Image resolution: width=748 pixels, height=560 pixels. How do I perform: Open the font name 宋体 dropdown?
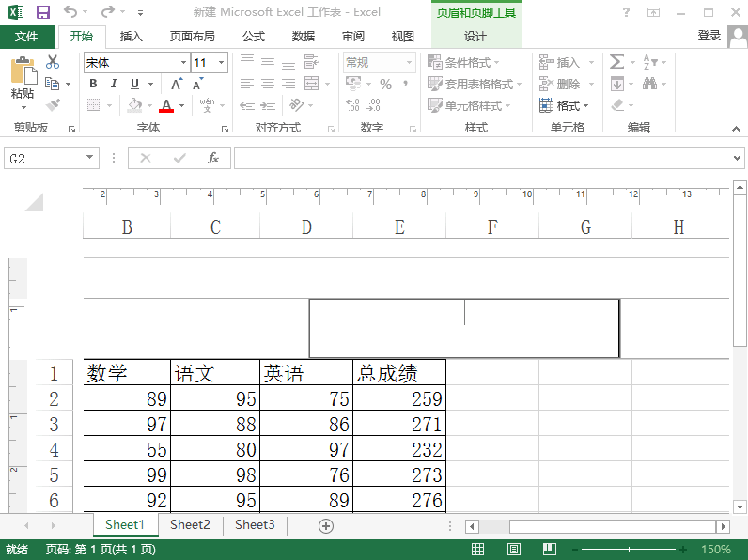point(183,63)
